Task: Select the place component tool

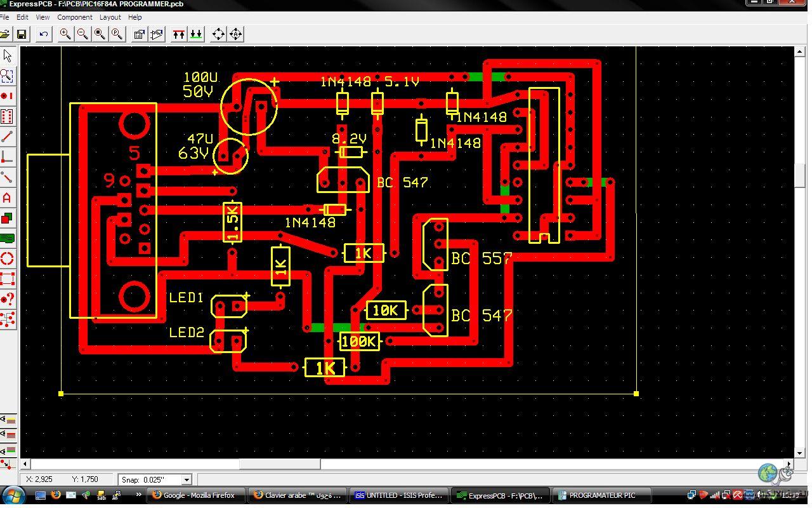Action: 7,117
